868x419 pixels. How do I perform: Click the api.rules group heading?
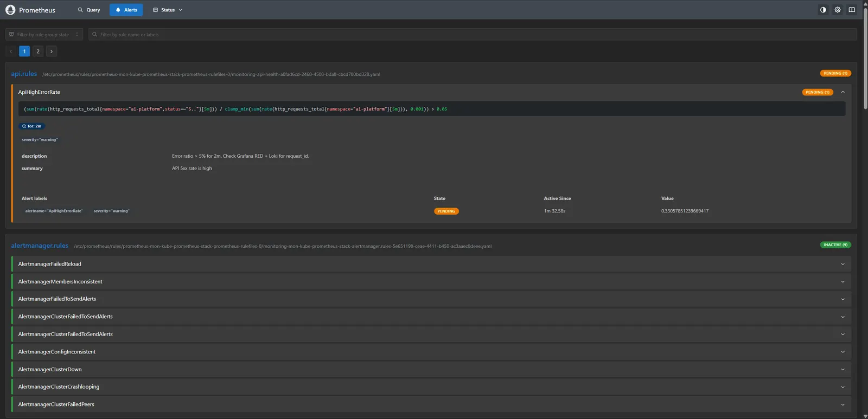point(24,74)
